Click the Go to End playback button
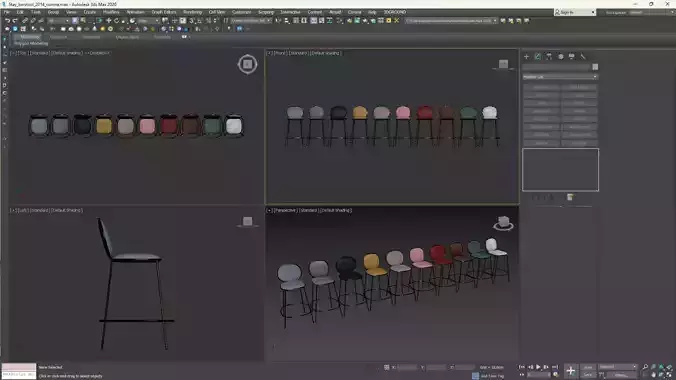676x380 pixels. tap(555, 367)
